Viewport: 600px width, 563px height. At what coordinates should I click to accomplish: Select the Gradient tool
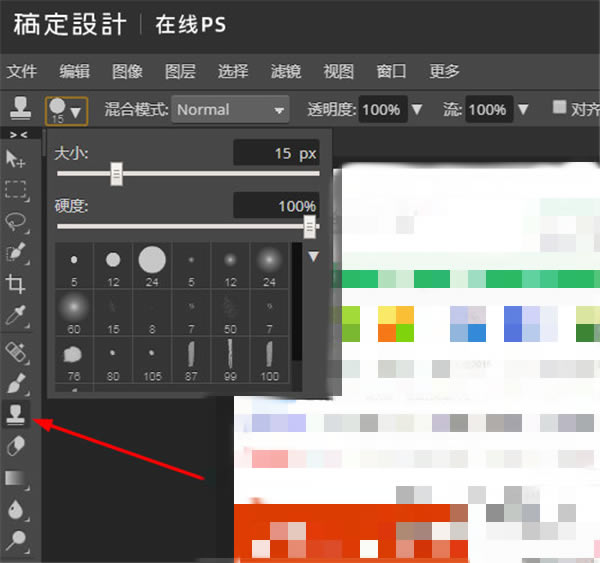pyautogui.click(x=16, y=479)
